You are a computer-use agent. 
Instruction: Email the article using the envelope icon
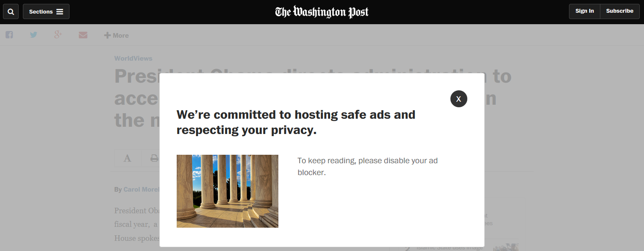(83, 35)
